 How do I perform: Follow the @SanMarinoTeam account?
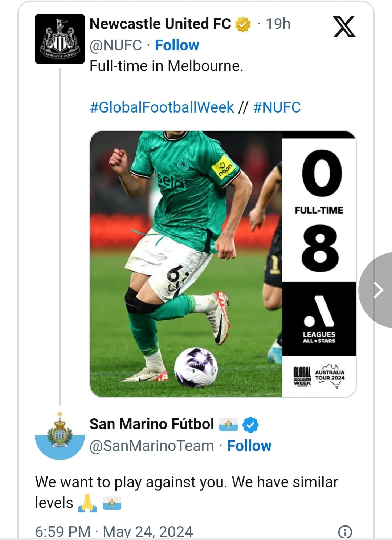(x=249, y=446)
